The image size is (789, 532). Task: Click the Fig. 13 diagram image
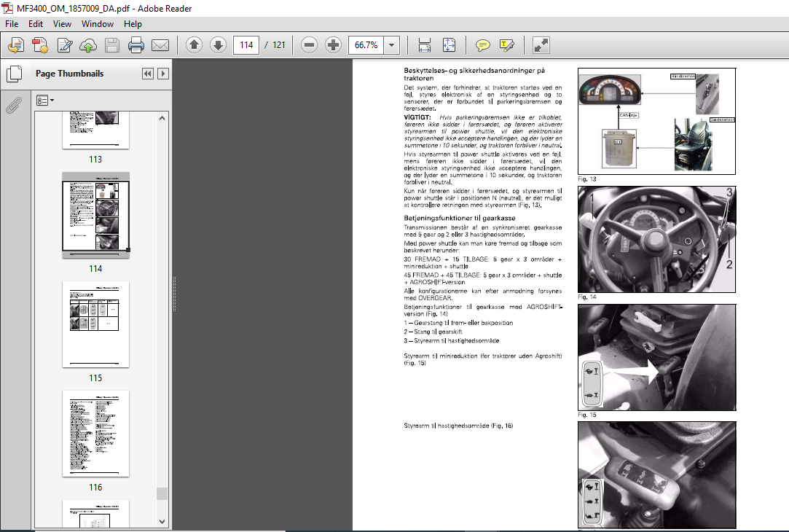tap(656, 121)
